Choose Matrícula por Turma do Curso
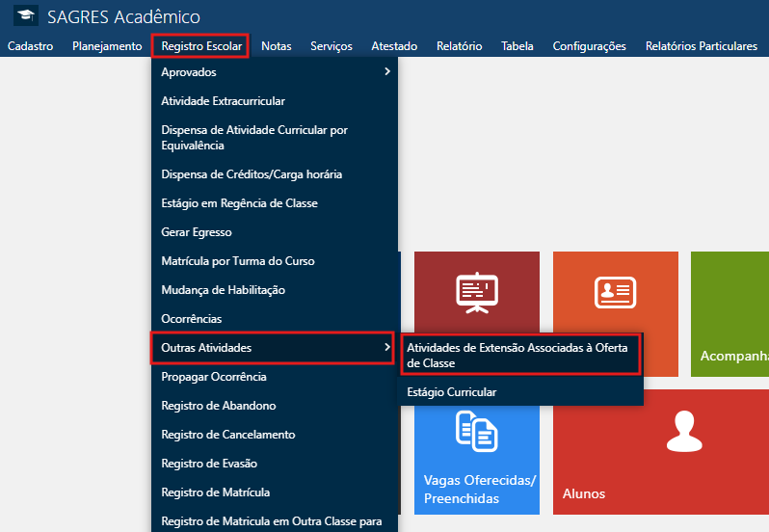 tap(275, 261)
